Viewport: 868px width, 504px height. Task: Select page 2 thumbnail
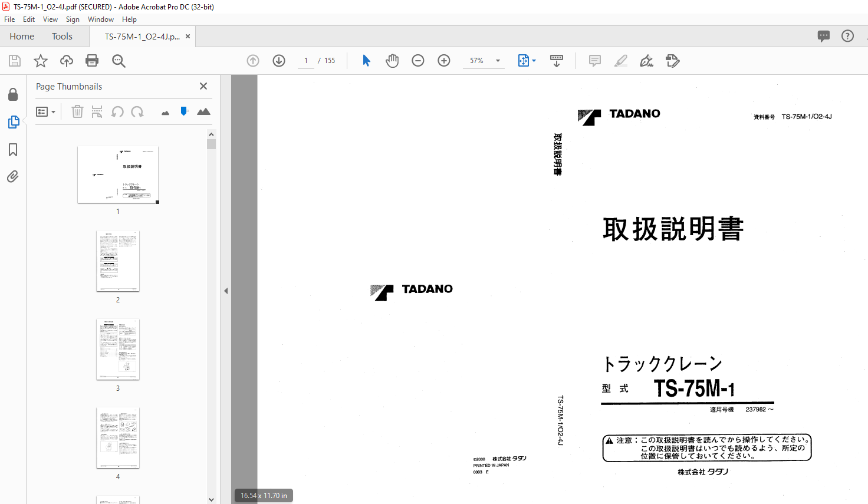click(x=118, y=261)
